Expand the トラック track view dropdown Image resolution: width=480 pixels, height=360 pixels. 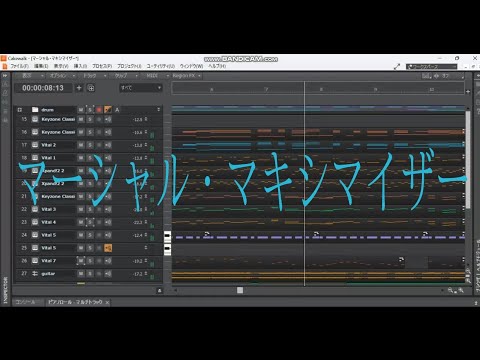click(x=95, y=76)
